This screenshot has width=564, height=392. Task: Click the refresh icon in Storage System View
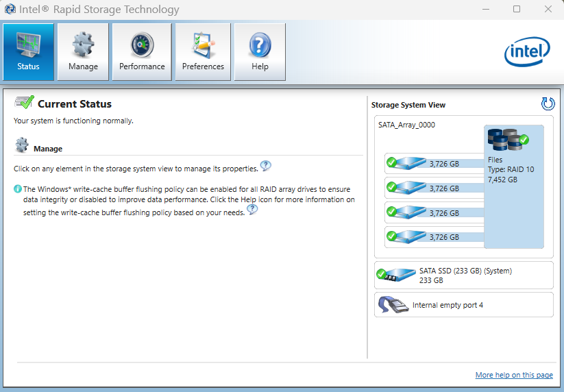click(548, 104)
